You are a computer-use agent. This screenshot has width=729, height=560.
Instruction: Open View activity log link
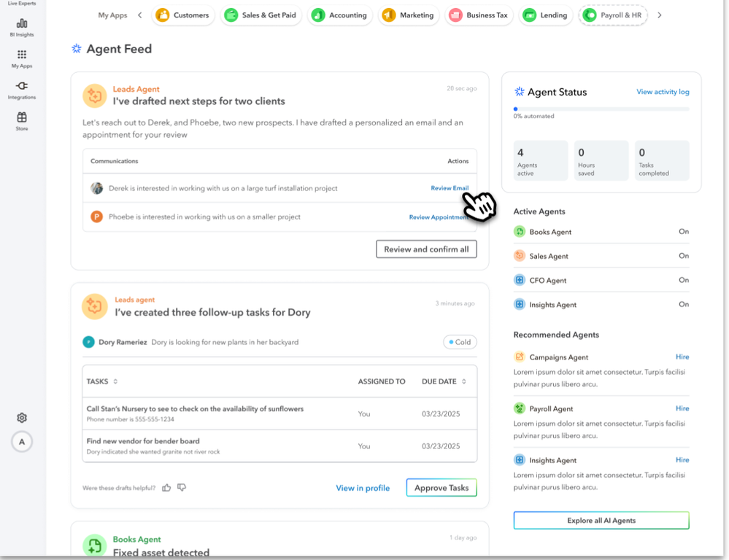663,92
